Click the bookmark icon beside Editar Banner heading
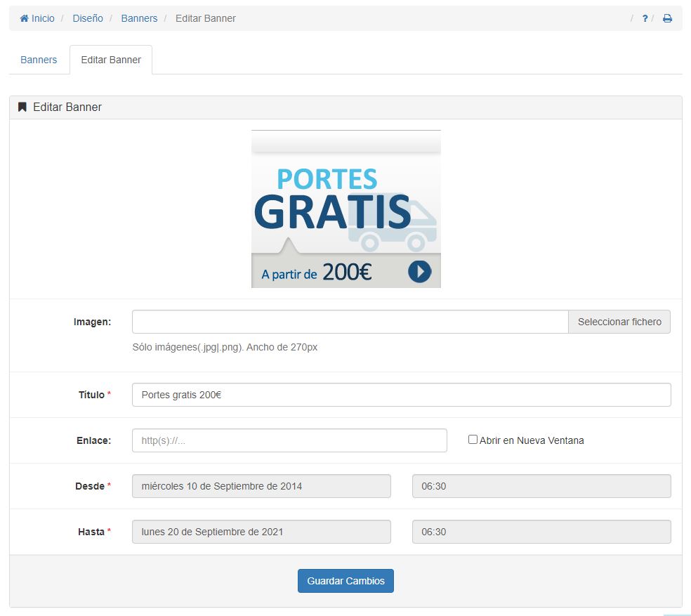Screen dimensions: 691x616 22,107
